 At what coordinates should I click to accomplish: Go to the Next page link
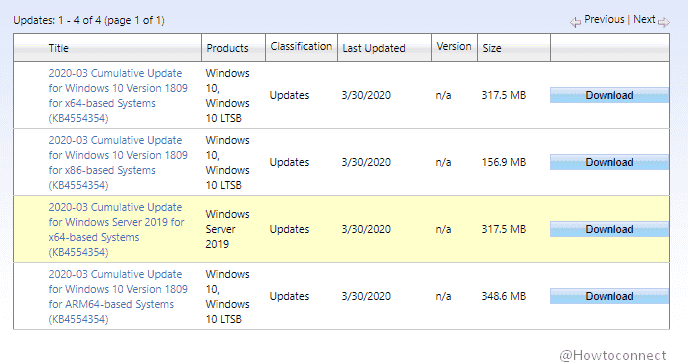pos(644,19)
